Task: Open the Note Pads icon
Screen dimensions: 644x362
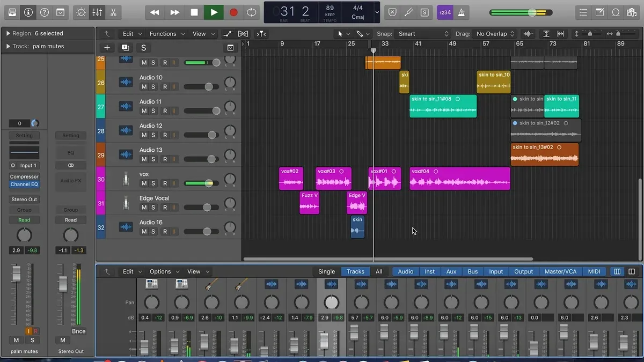Action: pyautogui.click(x=599, y=12)
